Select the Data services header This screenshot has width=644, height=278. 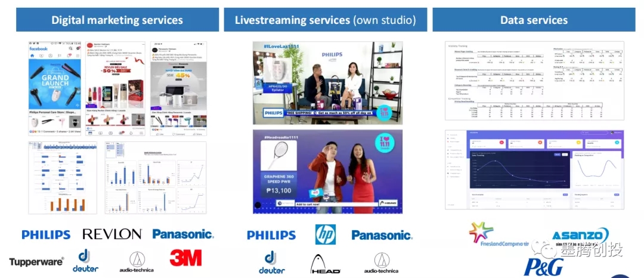[x=534, y=19]
